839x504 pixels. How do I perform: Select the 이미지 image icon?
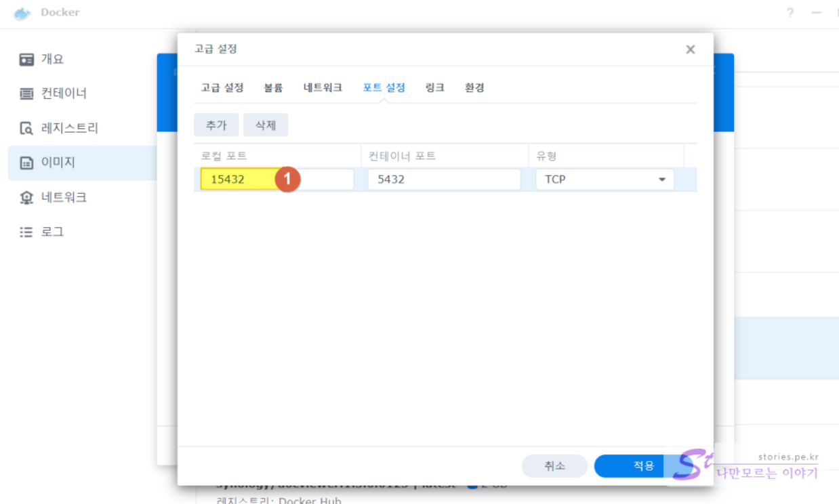[26, 163]
